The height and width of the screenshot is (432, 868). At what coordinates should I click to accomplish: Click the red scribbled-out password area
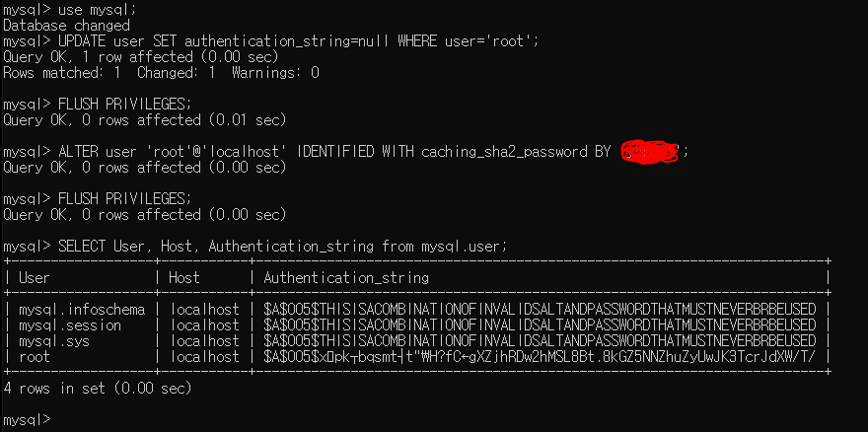pos(650,151)
